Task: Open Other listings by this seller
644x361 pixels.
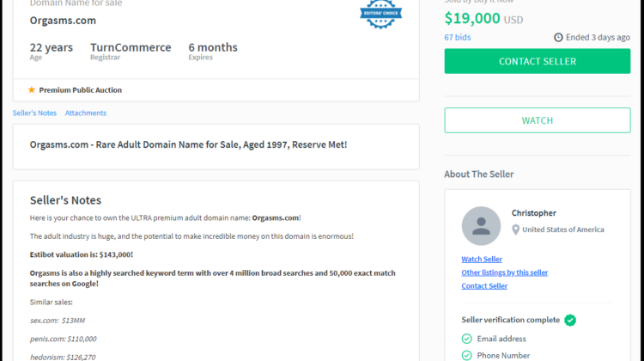Action: [504, 272]
